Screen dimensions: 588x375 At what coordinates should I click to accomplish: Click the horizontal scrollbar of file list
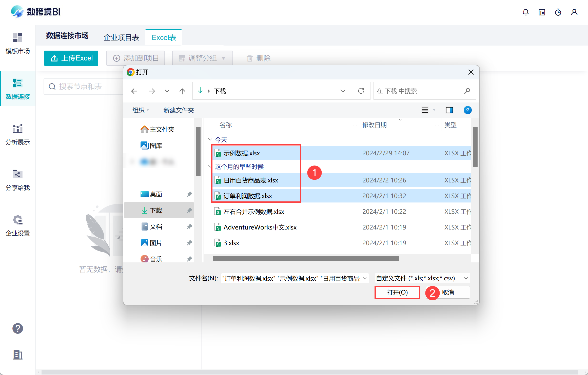[x=306, y=258]
